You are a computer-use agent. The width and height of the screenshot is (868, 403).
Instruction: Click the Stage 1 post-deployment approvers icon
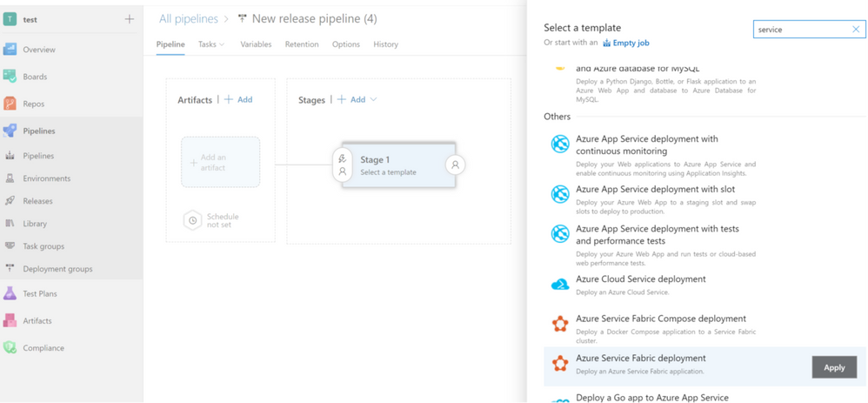[454, 165]
